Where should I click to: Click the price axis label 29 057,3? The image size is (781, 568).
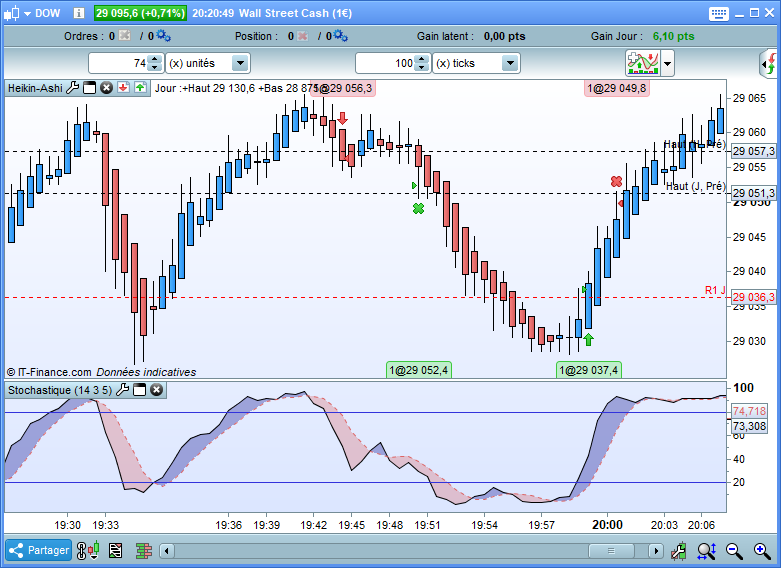(754, 151)
